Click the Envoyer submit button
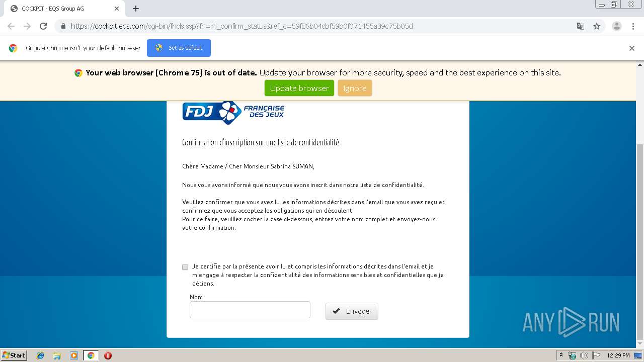 point(352,311)
